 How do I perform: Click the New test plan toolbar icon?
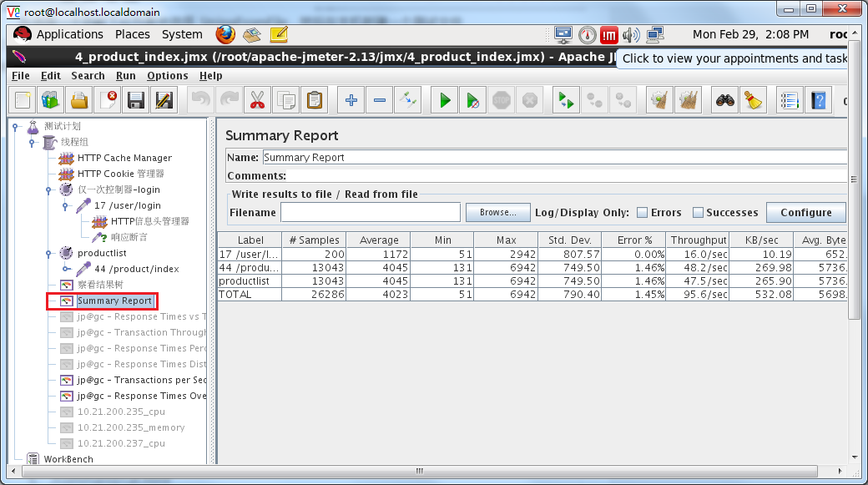pyautogui.click(x=23, y=100)
